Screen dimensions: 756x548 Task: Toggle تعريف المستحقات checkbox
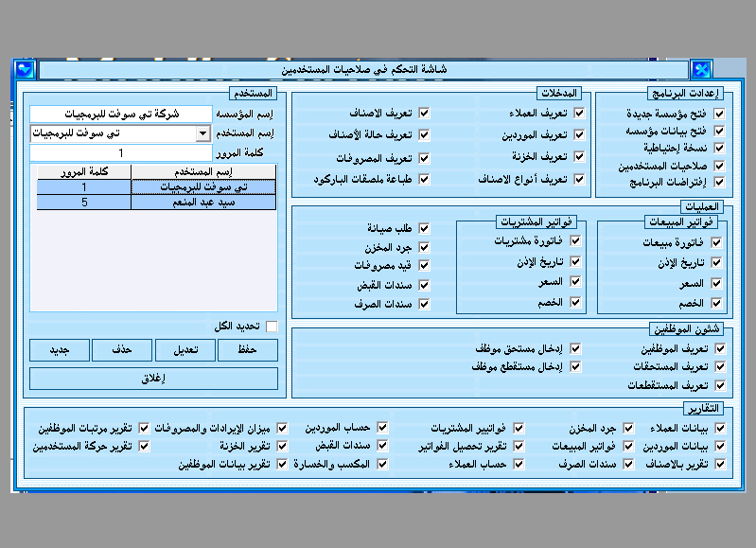pos(720,366)
